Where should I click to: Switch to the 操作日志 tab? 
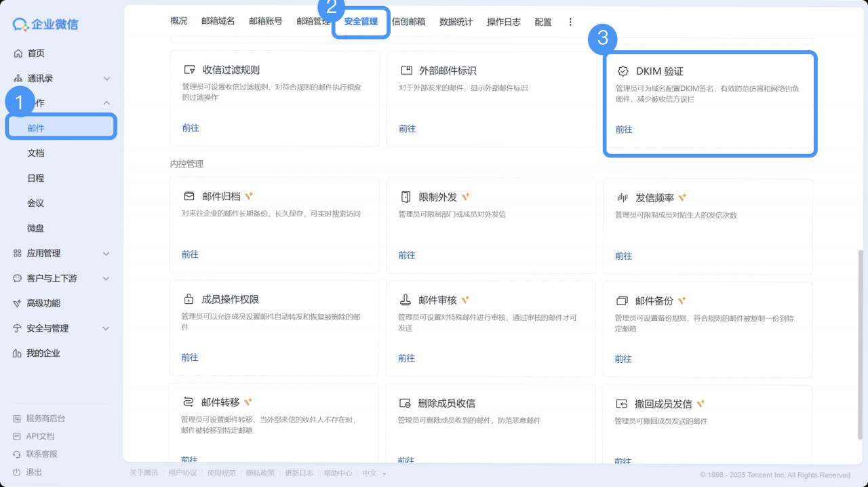coord(504,22)
